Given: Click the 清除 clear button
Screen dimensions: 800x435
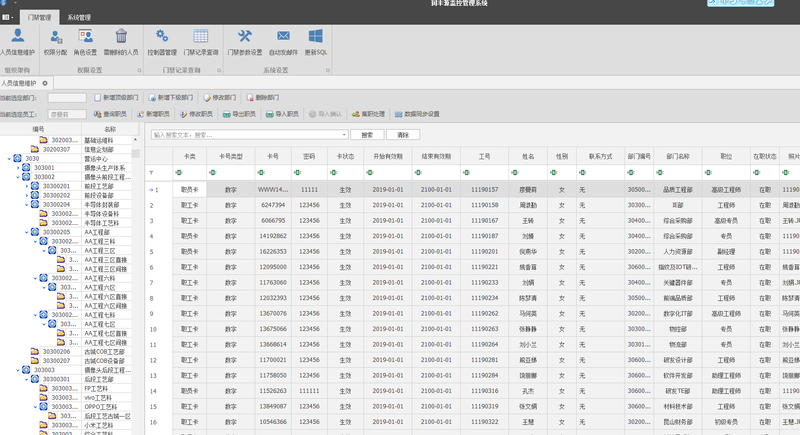Looking at the screenshot, I should point(403,135).
